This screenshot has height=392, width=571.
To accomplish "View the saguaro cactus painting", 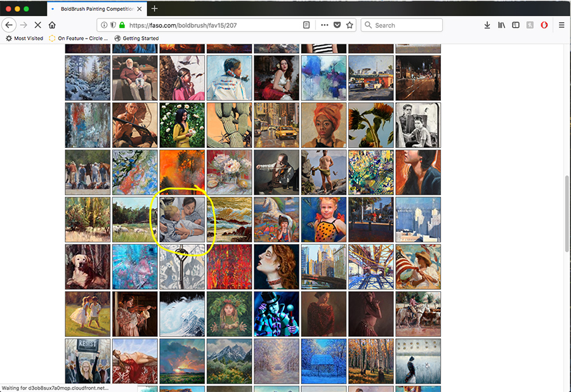I will pos(230,125).
